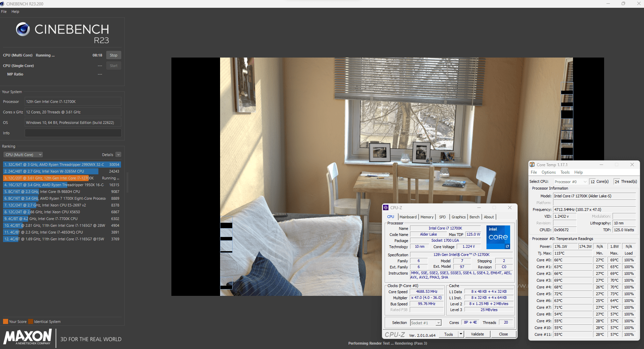Screen dimensions: 644x349
Task: Open the Cinebench File menu
Action: [x=4, y=12]
